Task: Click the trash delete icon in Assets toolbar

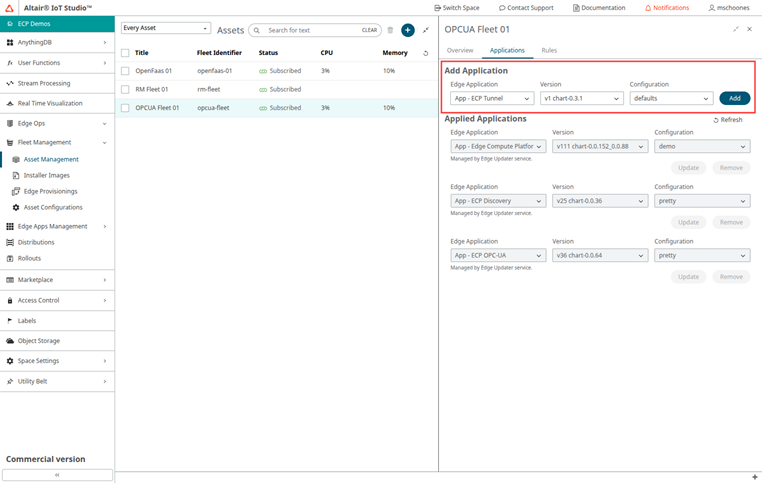Action: pos(390,30)
